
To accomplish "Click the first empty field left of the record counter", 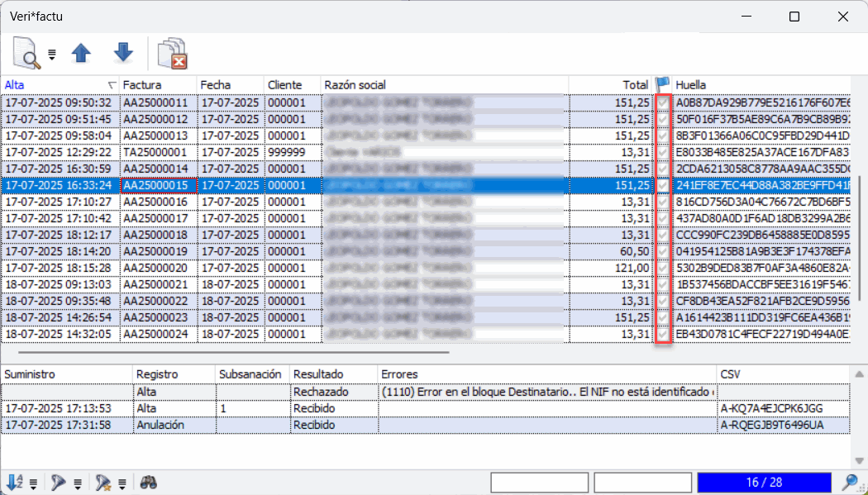I will point(539,483).
